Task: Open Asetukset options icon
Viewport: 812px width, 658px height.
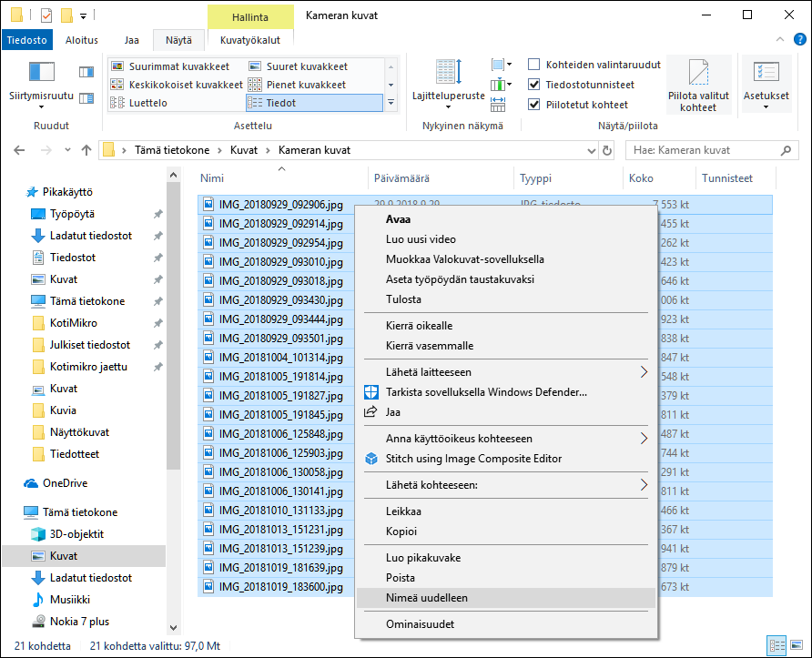Action: (x=766, y=73)
